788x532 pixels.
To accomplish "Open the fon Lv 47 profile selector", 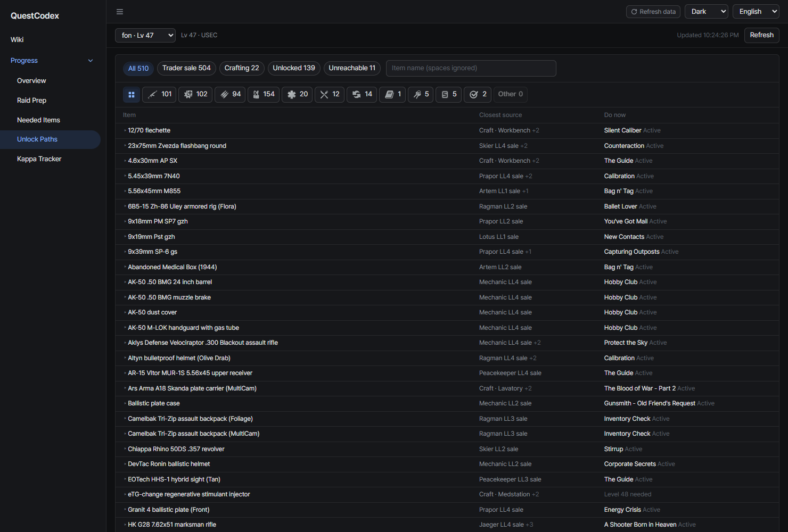I will (x=145, y=35).
